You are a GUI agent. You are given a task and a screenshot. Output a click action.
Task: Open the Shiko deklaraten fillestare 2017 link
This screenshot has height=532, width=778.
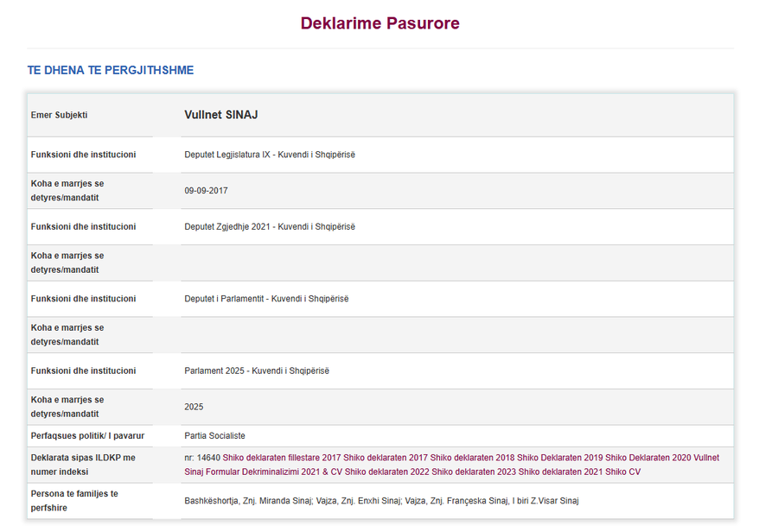tap(281, 458)
